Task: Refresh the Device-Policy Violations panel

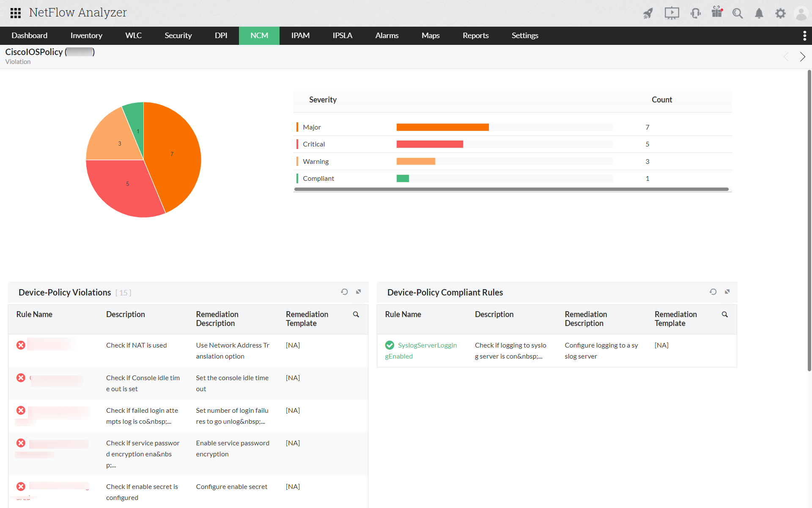Action: 344,292
